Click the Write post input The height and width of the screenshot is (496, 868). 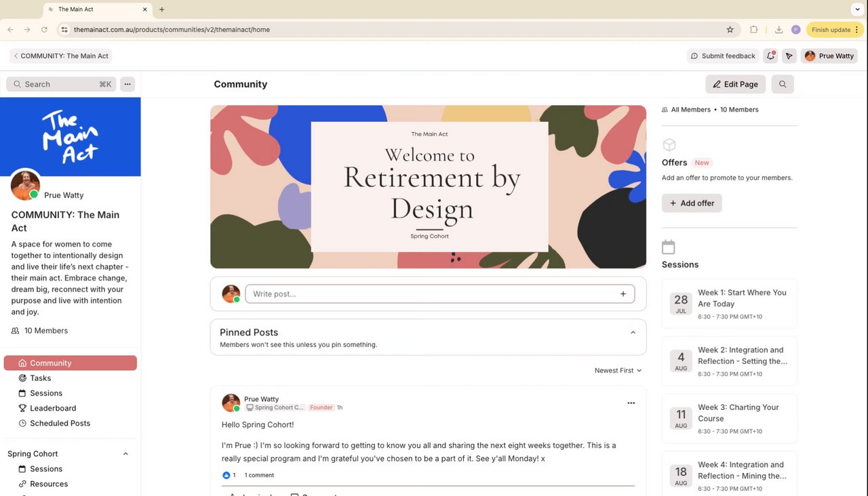tap(440, 294)
